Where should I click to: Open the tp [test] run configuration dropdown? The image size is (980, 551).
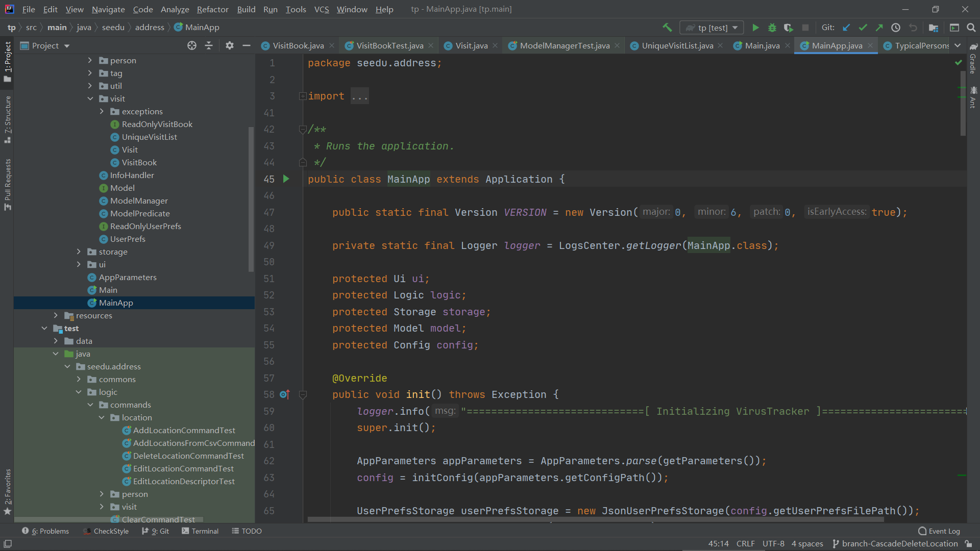click(712, 28)
